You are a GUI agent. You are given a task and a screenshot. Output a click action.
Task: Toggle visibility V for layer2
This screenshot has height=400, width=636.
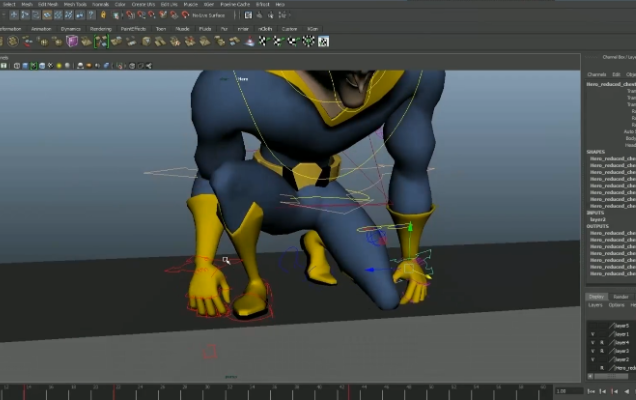[593, 359]
